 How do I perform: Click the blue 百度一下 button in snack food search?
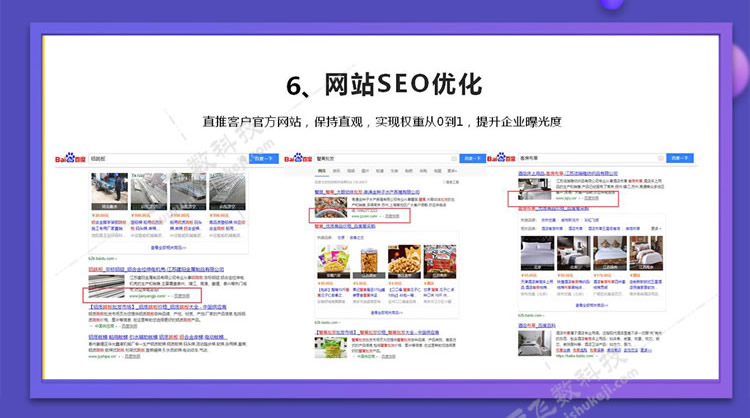pyautogui.click(x=473, y=158)
